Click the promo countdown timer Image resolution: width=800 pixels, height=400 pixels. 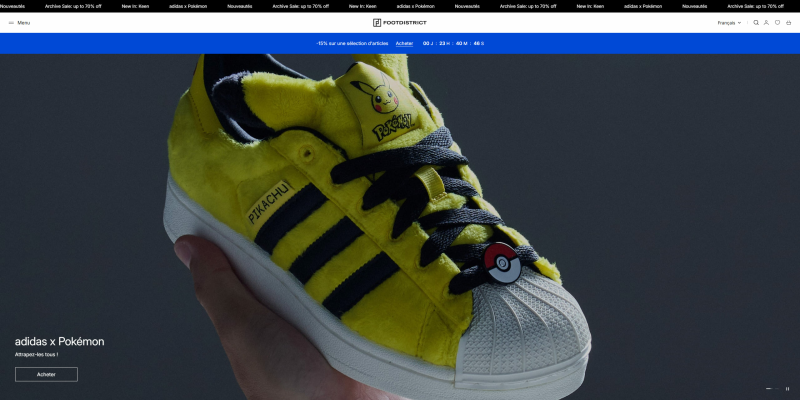454,43
